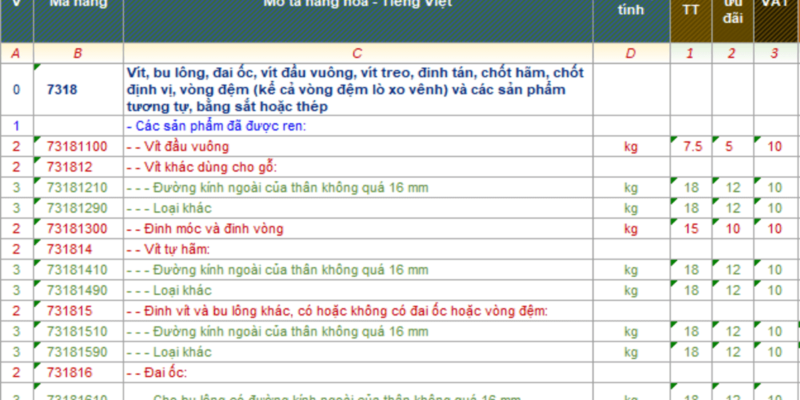Click the cell with code 73181210
800x400 pixels.
coord(77,187)
